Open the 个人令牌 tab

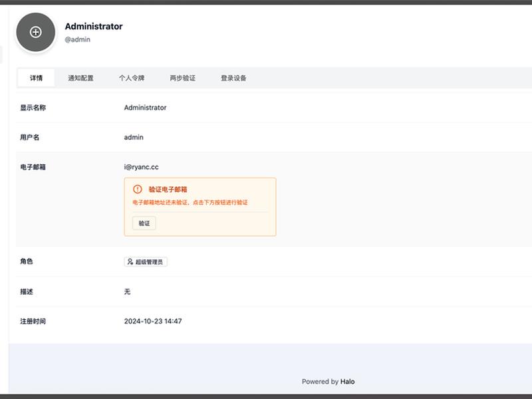click(x=132, y=78)
